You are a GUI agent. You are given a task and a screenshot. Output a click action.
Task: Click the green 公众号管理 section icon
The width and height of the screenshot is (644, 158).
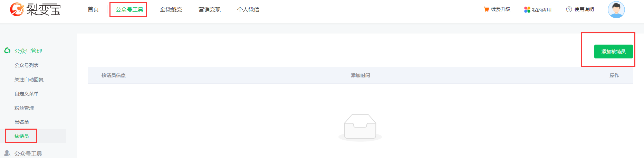click(x=7, y=51)
